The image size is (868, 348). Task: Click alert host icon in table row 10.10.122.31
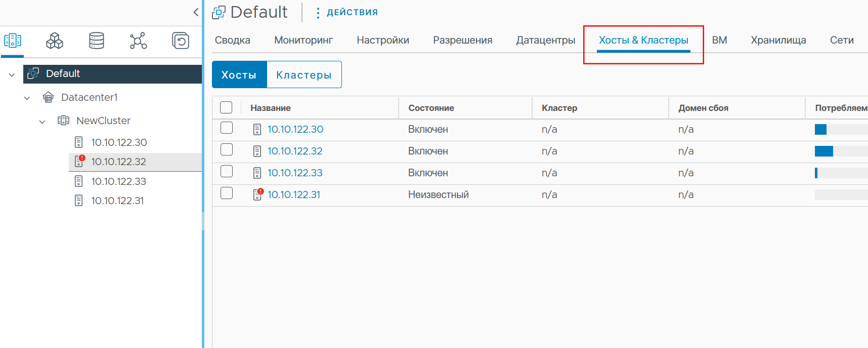(258, 195)
